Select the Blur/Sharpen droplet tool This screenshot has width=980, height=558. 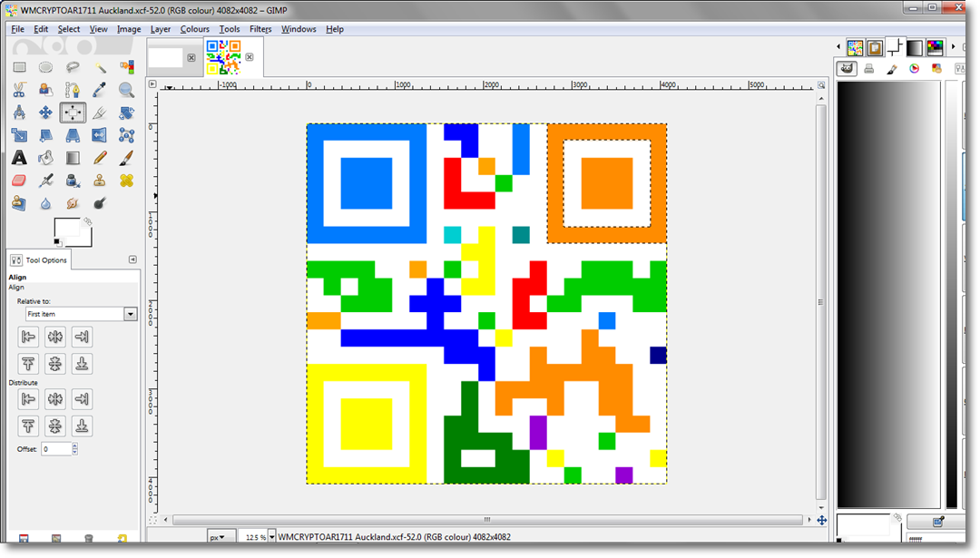click(x=45, y=203)
